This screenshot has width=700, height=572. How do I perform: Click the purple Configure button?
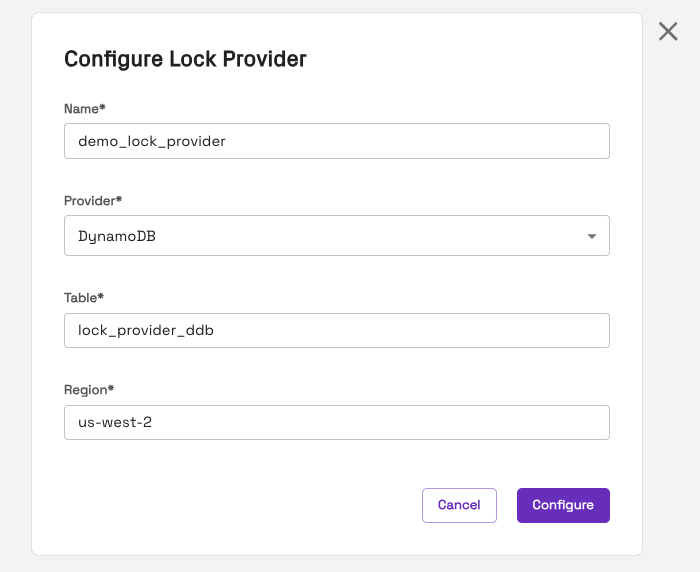click(x=563, y=505)
